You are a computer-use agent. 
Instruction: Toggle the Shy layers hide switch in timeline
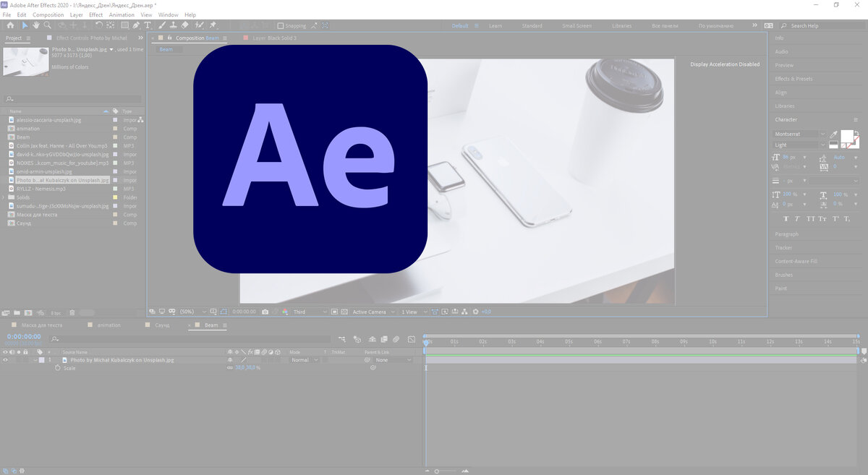[x=372, y=339]
